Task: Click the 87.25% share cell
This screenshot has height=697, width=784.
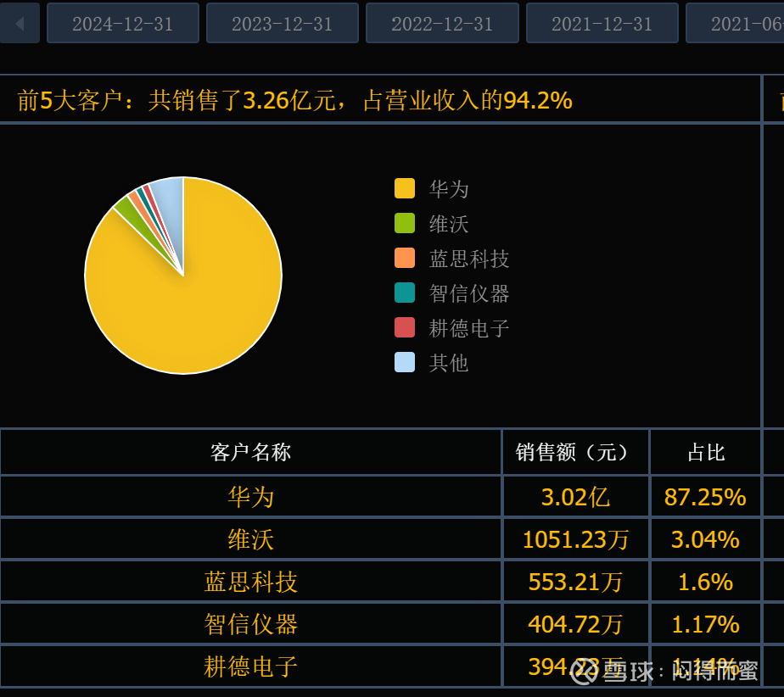Action: (705, 497)
